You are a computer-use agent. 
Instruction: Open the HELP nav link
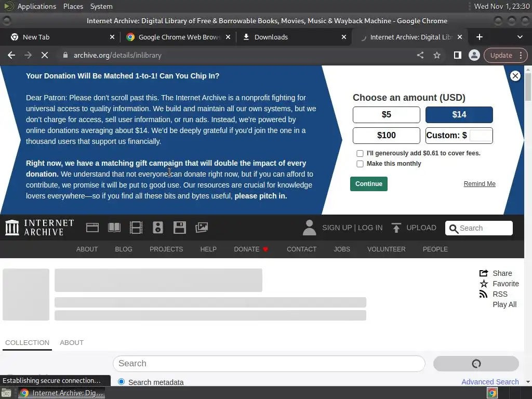pos(208,249)
